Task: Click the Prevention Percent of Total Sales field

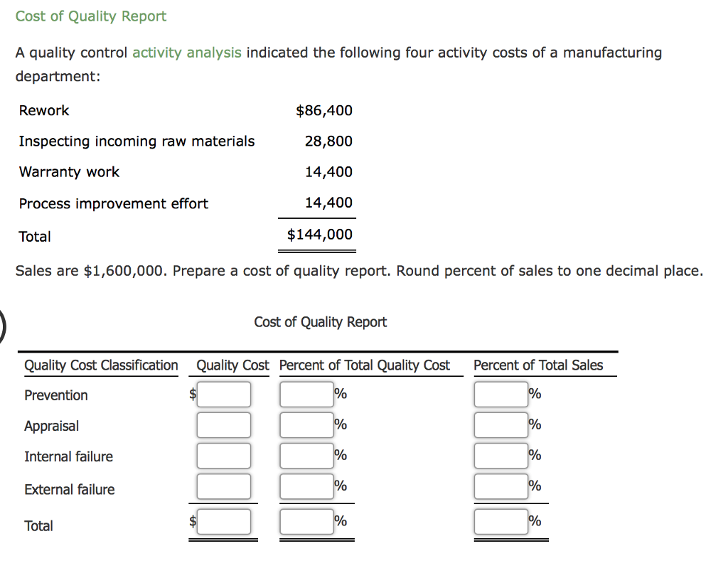Action: [500, 394]
